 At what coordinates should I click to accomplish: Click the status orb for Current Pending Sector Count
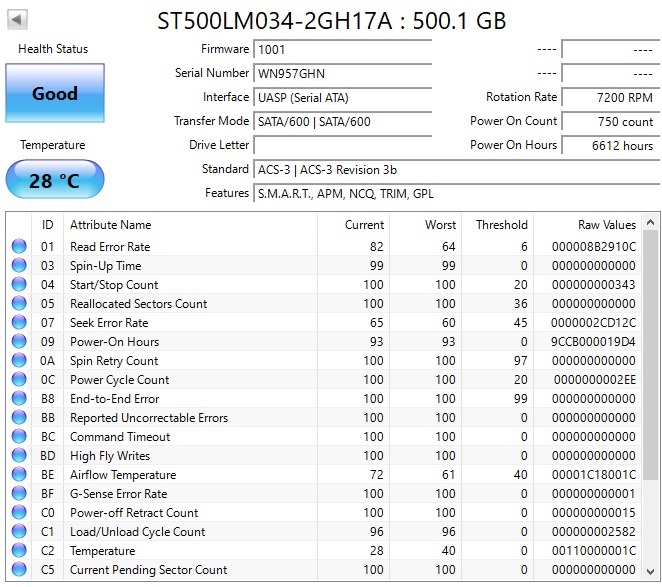pos(19,570)
